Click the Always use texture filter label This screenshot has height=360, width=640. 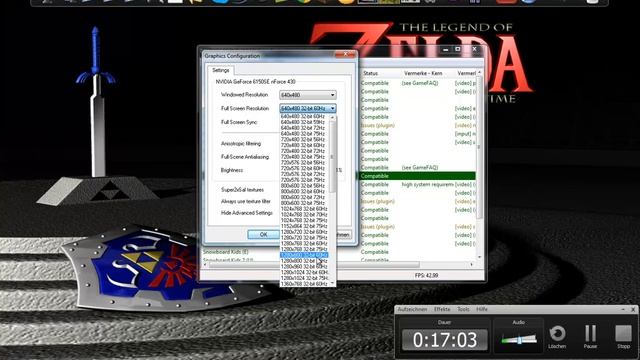click(x=246, y=201)
